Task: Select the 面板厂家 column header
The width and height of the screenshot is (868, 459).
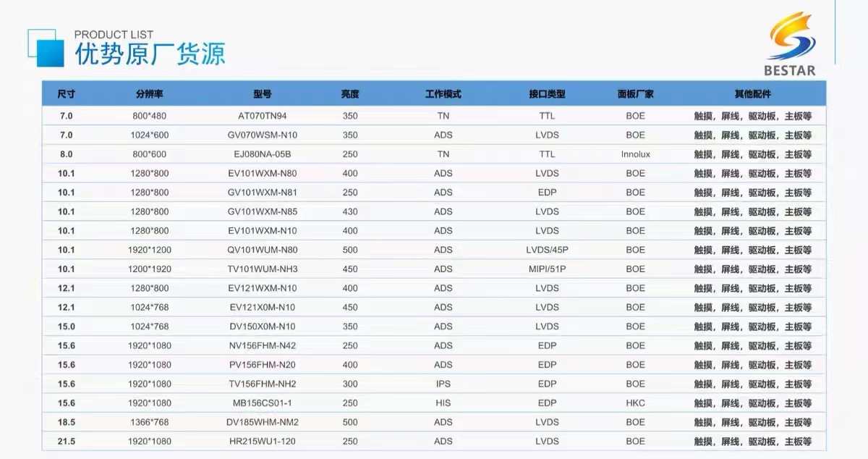Action: pos(636,94)
